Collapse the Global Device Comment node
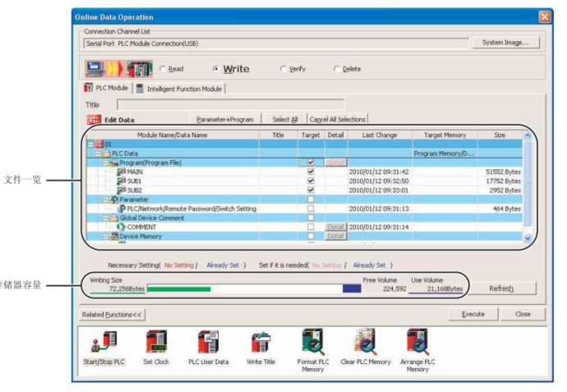 (106, 218)
